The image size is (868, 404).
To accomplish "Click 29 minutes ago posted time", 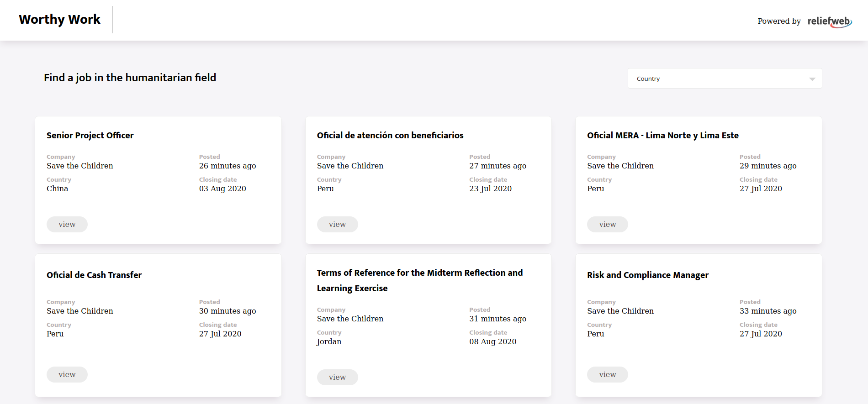I will pos(768,166).
